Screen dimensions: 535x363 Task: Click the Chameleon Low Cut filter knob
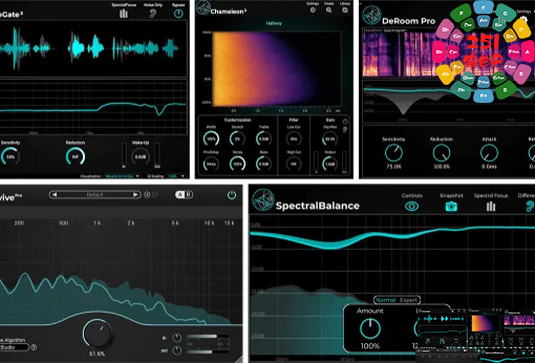[x=294, y=139]
